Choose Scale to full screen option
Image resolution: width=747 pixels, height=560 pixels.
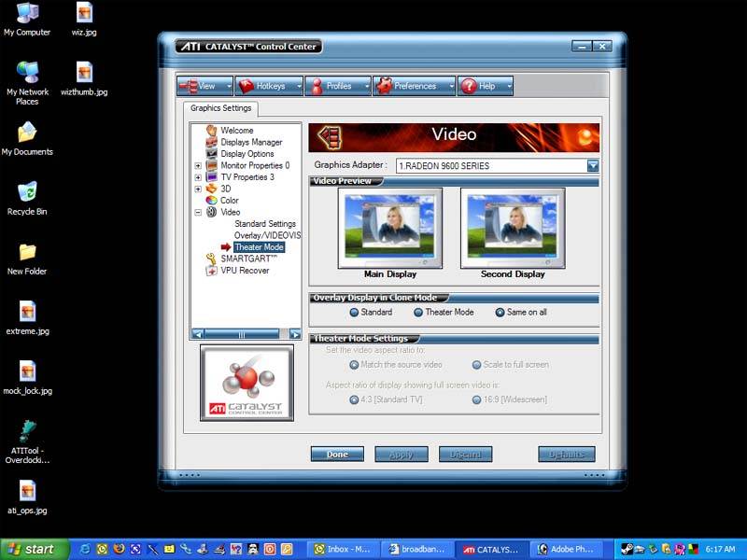click(x=476, y=365)
